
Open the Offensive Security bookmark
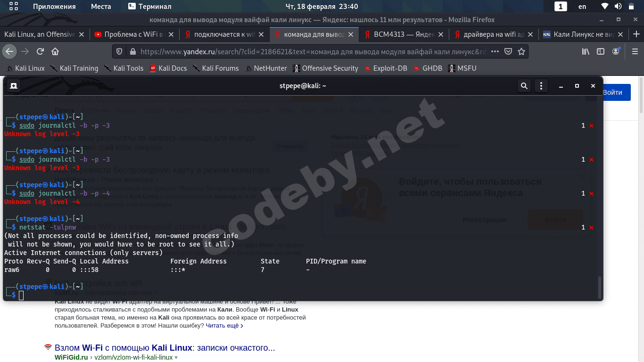pos(325,68)
